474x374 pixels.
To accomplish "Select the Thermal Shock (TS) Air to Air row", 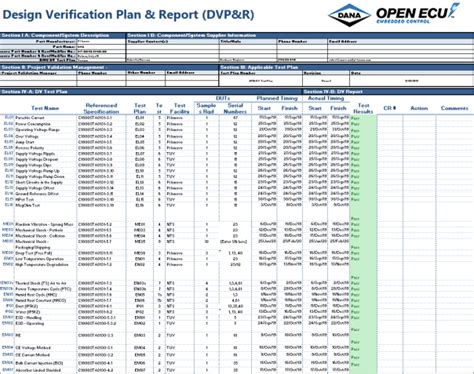I will 41,283.
